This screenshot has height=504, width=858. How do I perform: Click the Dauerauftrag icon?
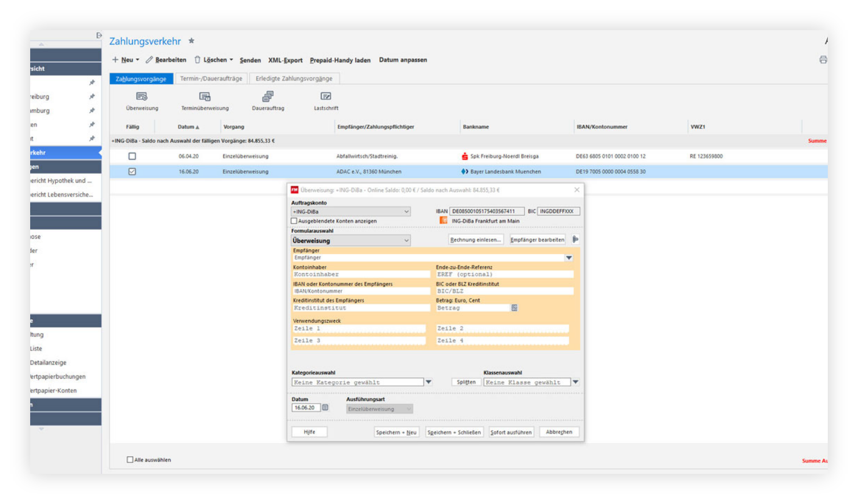click(268, 96)
